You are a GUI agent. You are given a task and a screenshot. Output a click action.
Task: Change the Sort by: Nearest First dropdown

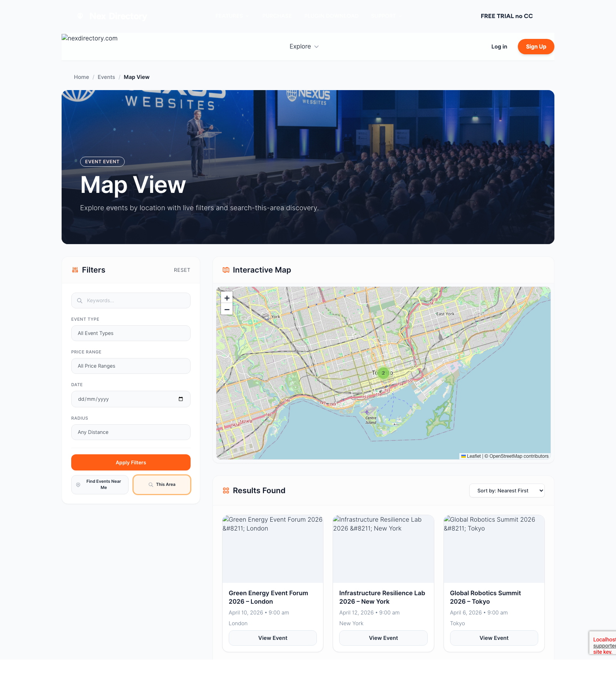click(x=507, y=490)
